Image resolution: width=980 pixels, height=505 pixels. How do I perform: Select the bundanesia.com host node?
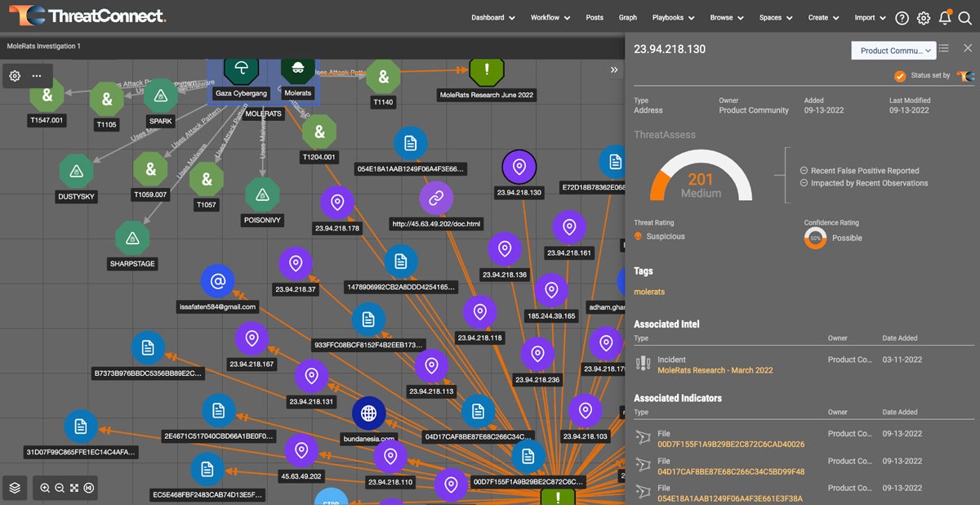(x=368, y=413)
